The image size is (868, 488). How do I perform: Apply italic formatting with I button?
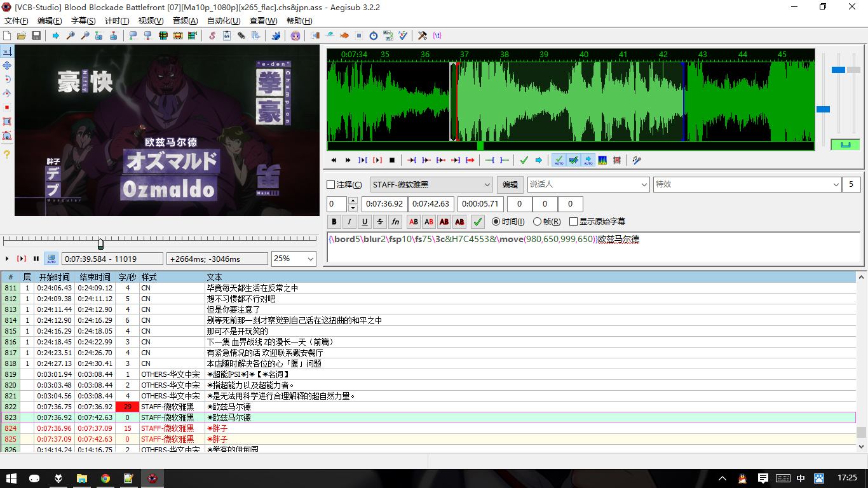[349, 222]
